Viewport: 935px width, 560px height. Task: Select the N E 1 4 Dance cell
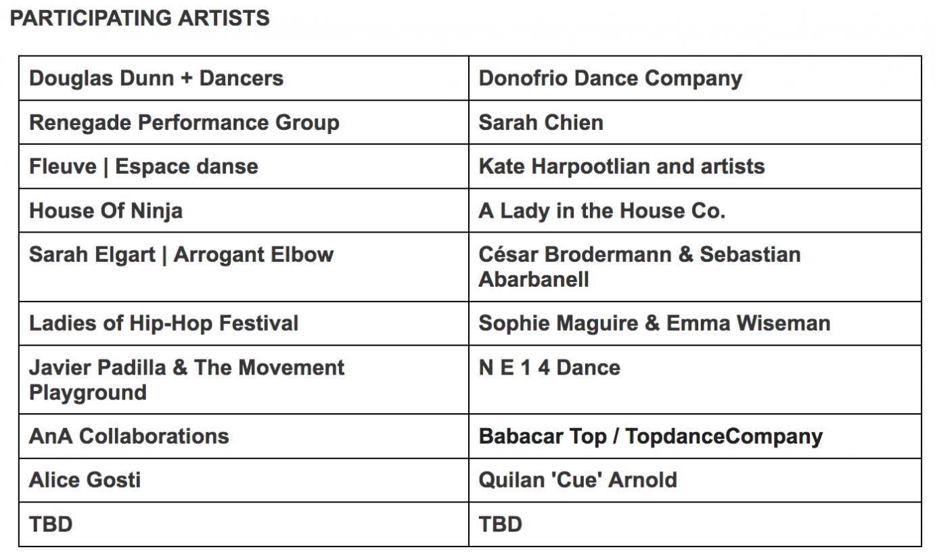point(695,380)
